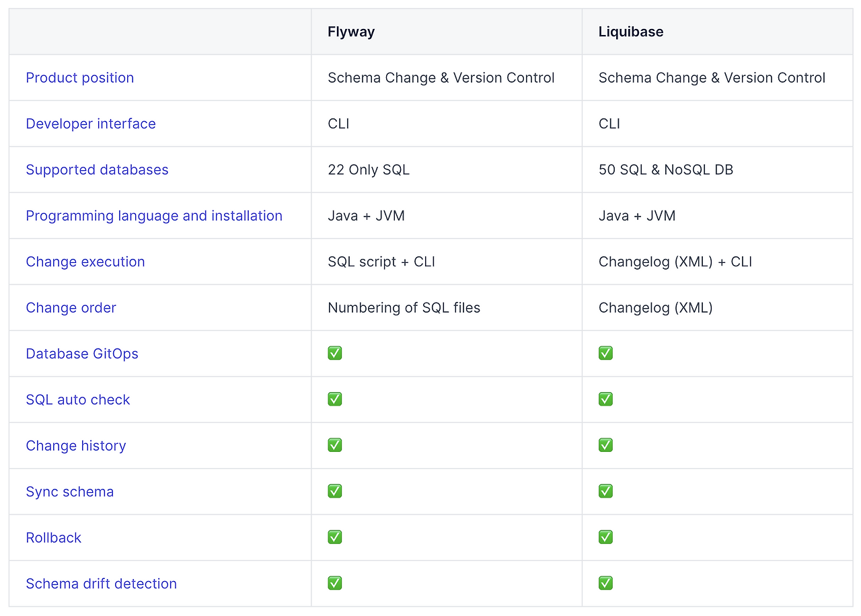Click the Liquibase column header
Viewport: 861px width, 616px height.
pos(630,32)
